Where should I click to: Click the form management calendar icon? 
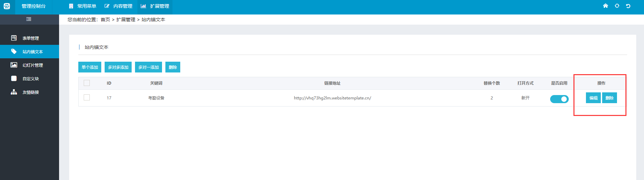14,38
